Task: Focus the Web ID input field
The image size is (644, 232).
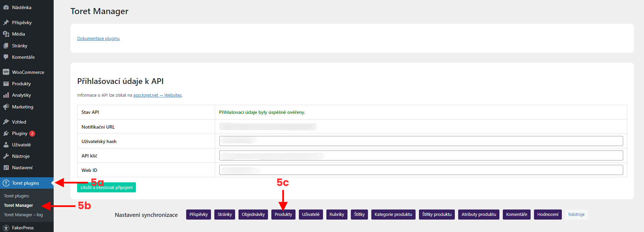Action: click(x=421, y=170)
